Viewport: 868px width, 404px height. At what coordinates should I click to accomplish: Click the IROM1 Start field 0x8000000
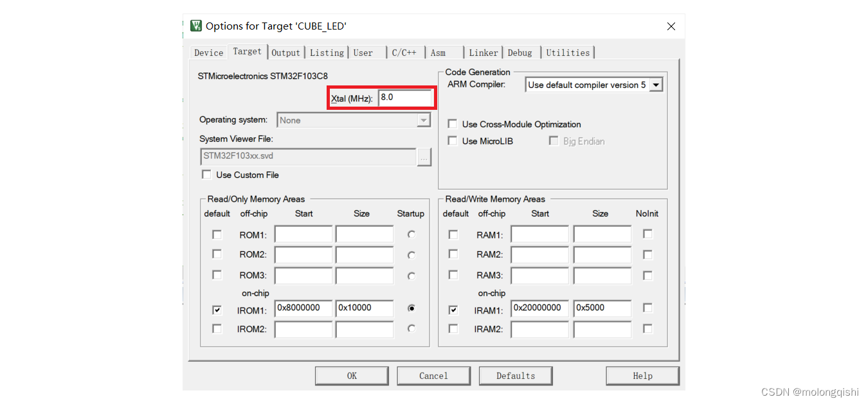pos(303,308)
